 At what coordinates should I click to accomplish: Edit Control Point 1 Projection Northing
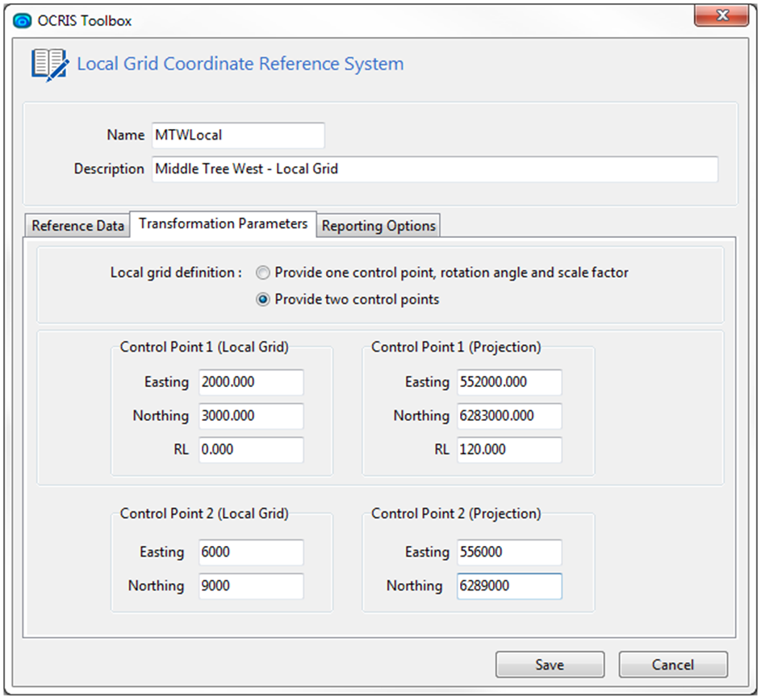tap(509, 416)
